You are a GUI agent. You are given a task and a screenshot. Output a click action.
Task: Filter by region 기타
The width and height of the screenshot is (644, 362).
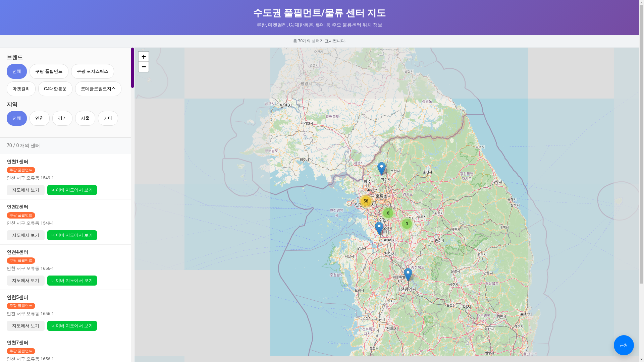click(x=108, y=118)
